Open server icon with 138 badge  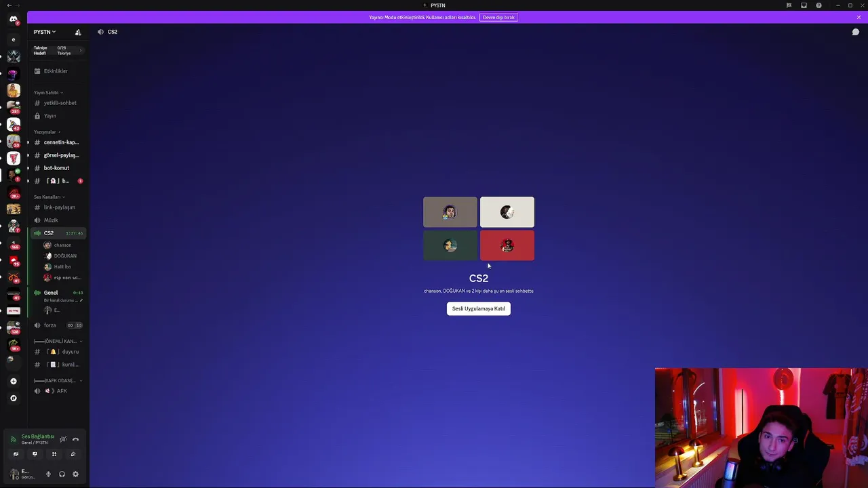click(14, 328)
